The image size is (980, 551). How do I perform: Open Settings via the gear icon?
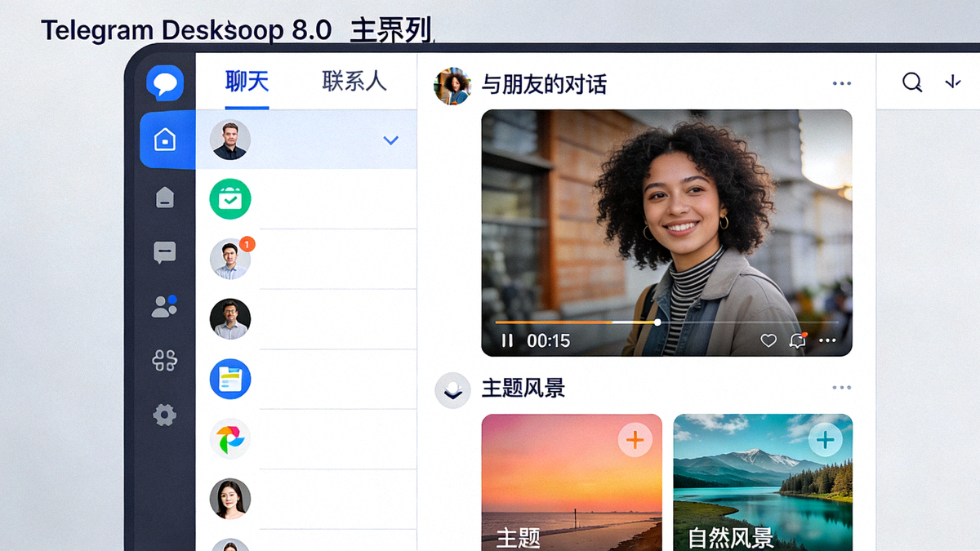coord(164,415)
